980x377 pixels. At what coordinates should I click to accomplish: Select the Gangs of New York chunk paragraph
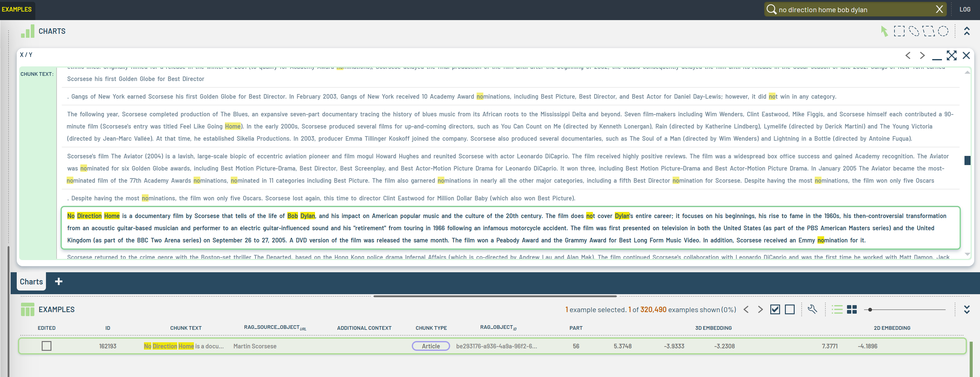pyautogui.click(x=511, y=96)
